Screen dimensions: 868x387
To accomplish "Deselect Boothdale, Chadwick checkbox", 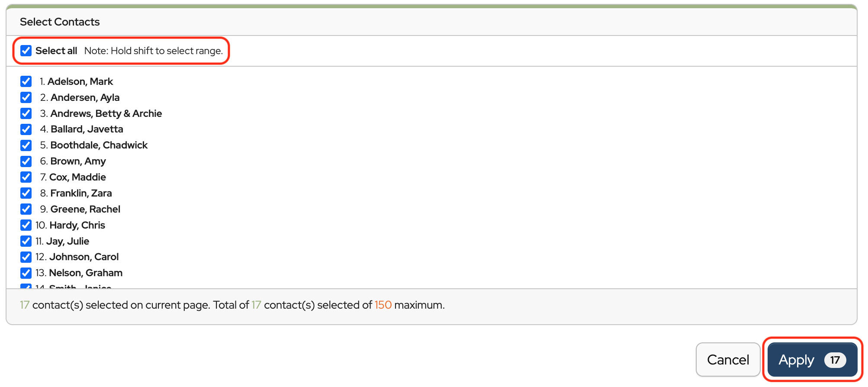I will (x=26, y=145).
